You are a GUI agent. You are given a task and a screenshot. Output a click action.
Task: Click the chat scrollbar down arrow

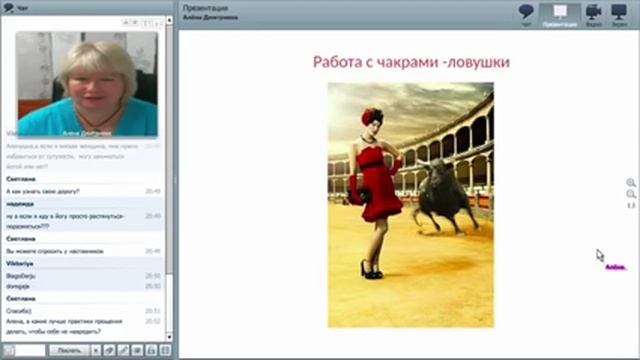[x=169, y=337]
